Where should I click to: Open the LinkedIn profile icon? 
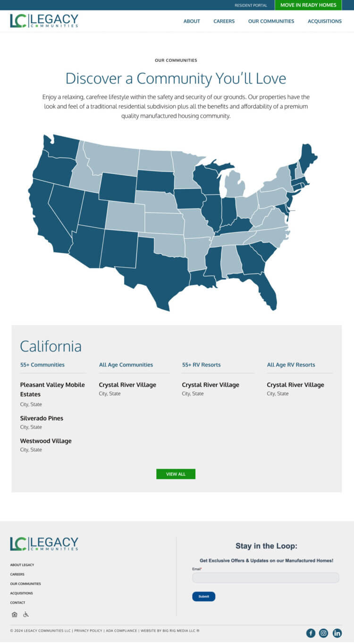[x=337, y=633]
